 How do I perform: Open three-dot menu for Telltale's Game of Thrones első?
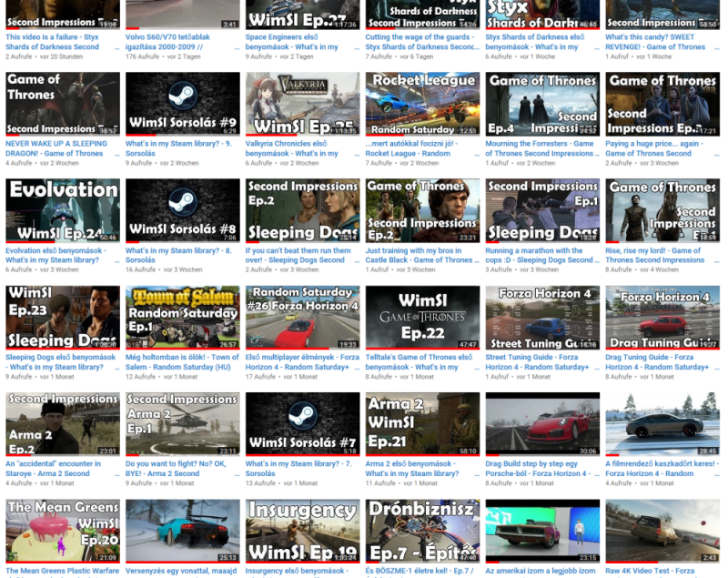[x=476, y=368]
